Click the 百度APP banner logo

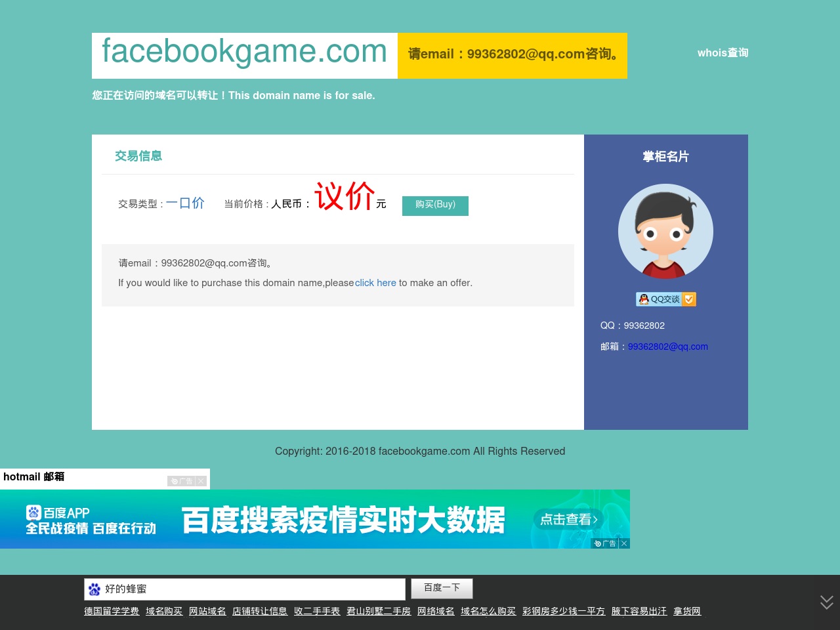[58, 513]
